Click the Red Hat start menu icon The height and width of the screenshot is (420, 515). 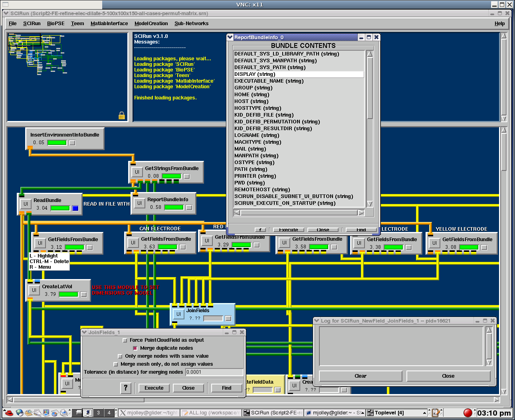(x=8, y=413)
